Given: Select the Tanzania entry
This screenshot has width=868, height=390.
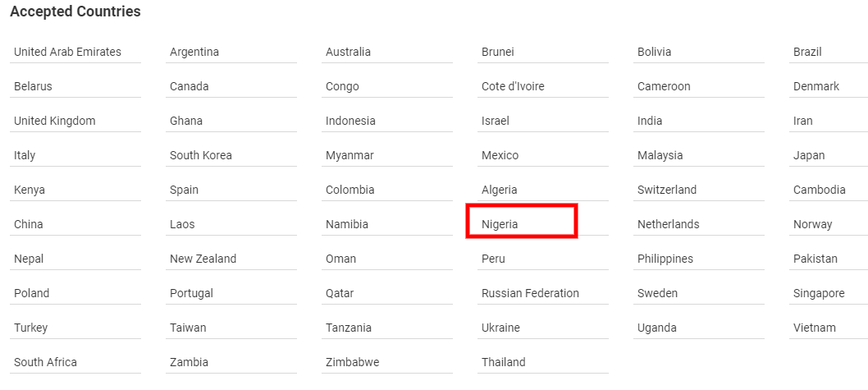Looking at the screenshot, I should [349, 328].
